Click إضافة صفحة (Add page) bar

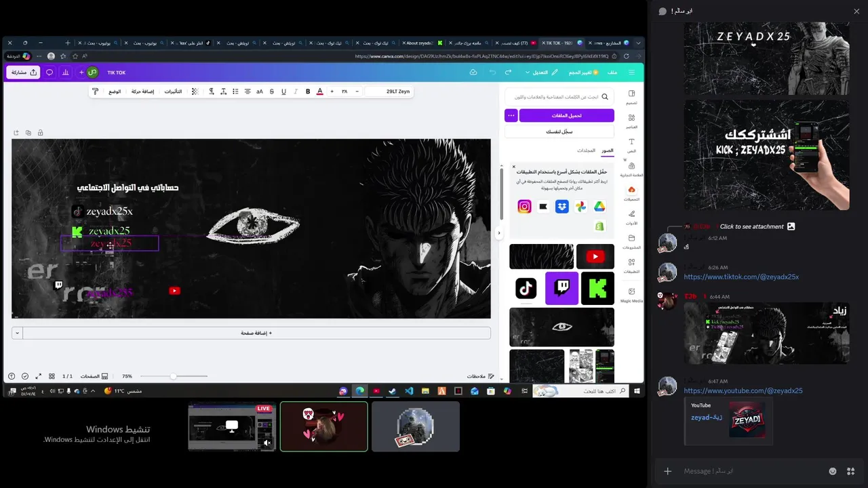coord(257,333)
